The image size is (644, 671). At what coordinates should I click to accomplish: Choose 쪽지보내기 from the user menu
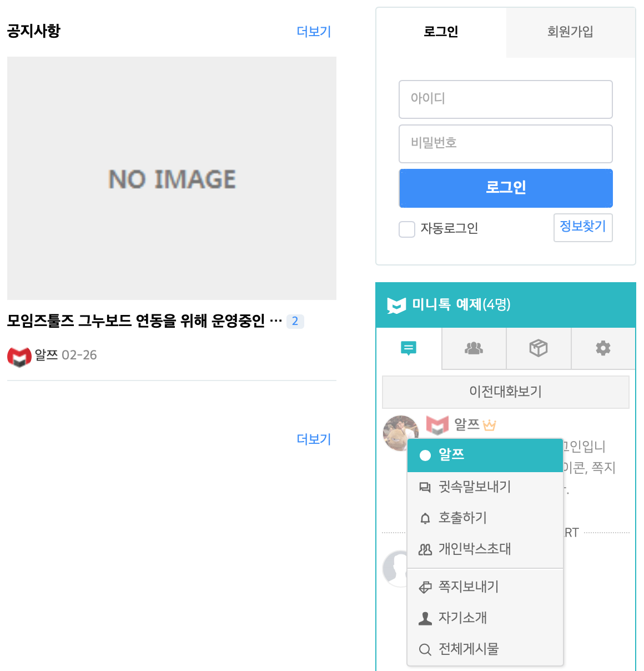click(x=469, y=587)
